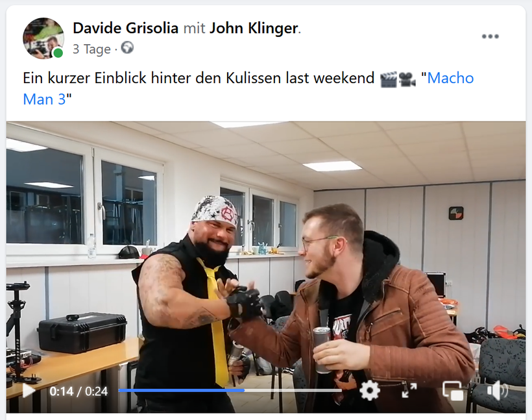Click the post caption text

(x=199, y=79)
